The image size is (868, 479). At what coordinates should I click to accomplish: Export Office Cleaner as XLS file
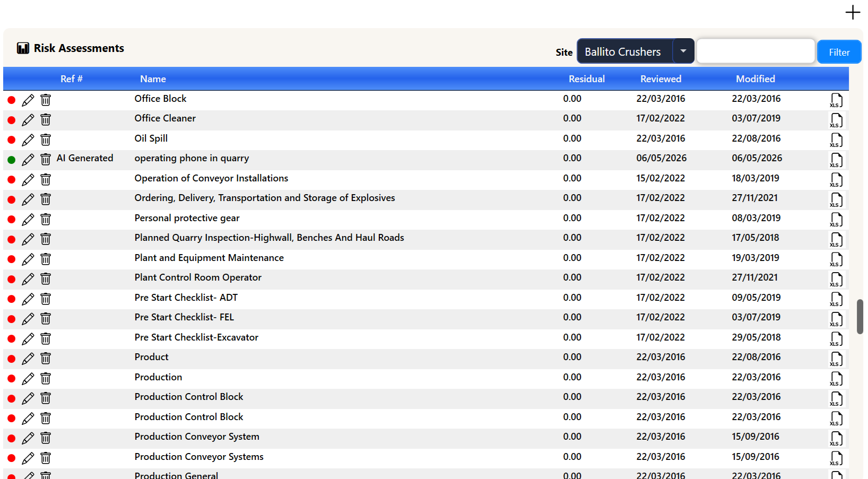point(836,120)
